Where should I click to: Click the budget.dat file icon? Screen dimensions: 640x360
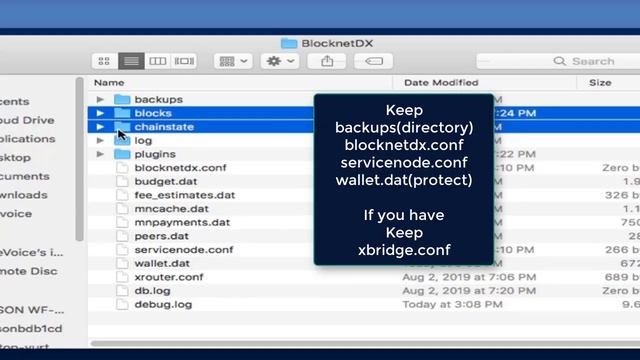[122, 181]
